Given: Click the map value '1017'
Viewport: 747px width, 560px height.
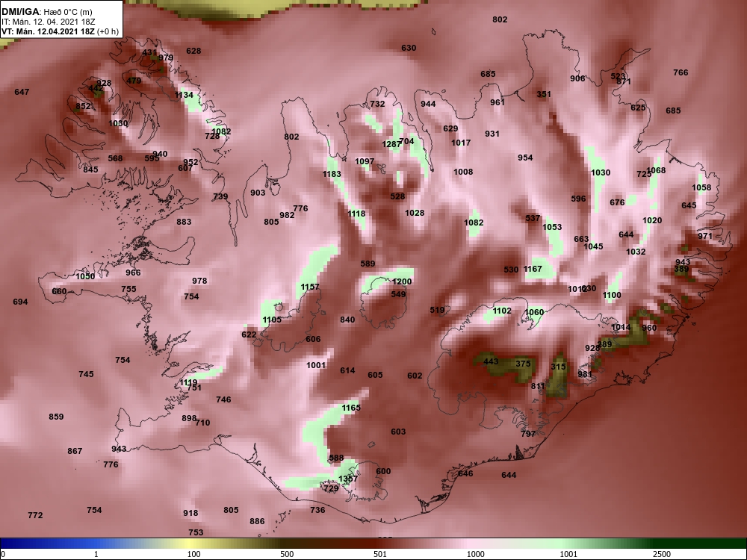Looking at the screenshot, I should tap(461, 143).
